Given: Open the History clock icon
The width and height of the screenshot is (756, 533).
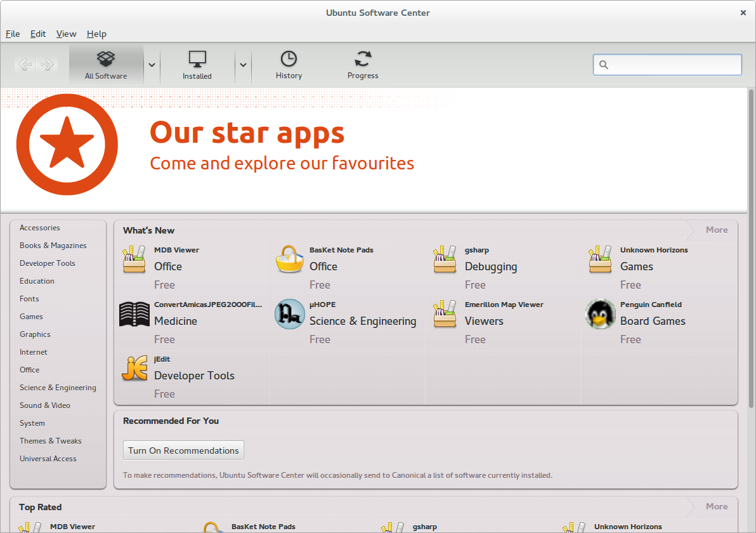Looking at the screenshot, I should tap(289, 59).
